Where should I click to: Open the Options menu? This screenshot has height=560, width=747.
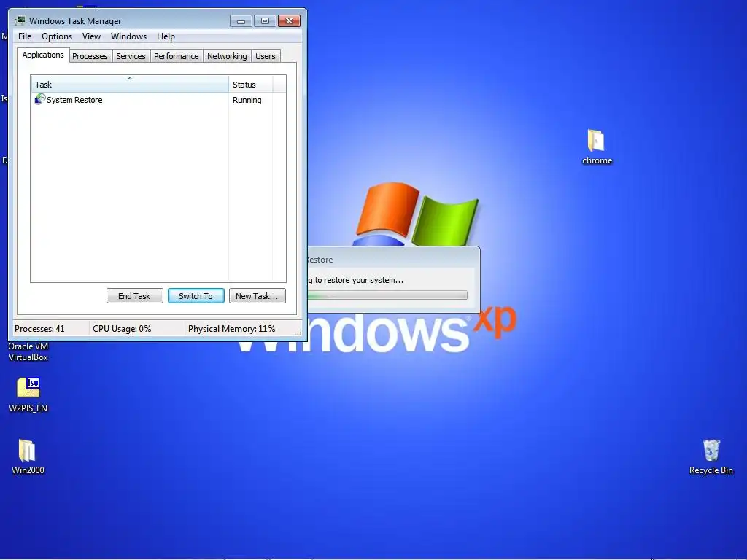[57, 36]
